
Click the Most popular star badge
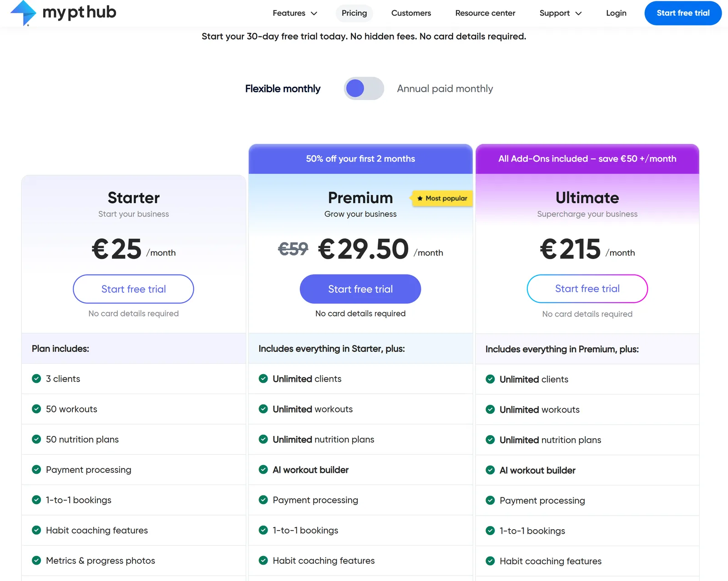pos(442,198)
